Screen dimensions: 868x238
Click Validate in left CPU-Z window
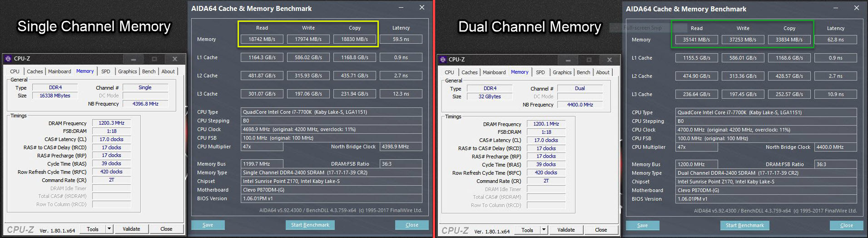131,229
